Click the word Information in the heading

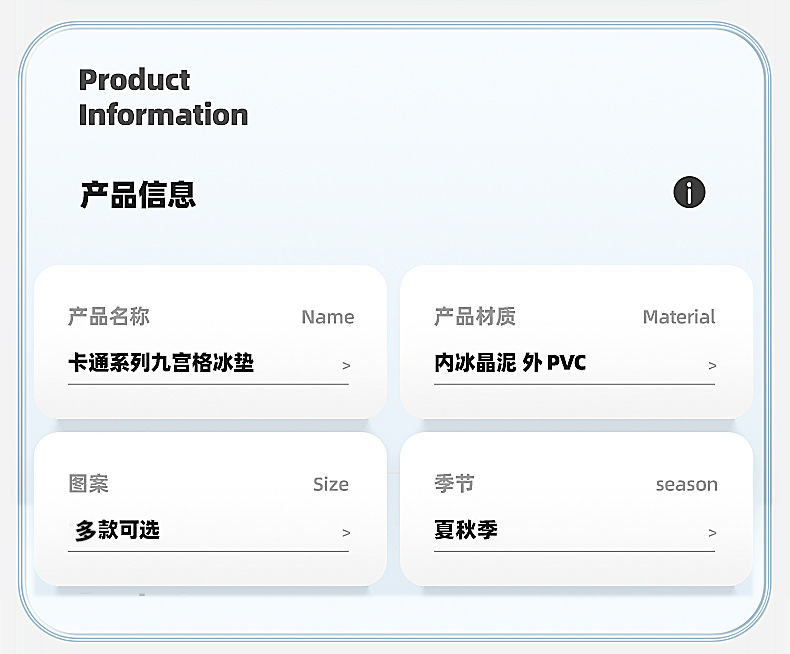point(163,115)
